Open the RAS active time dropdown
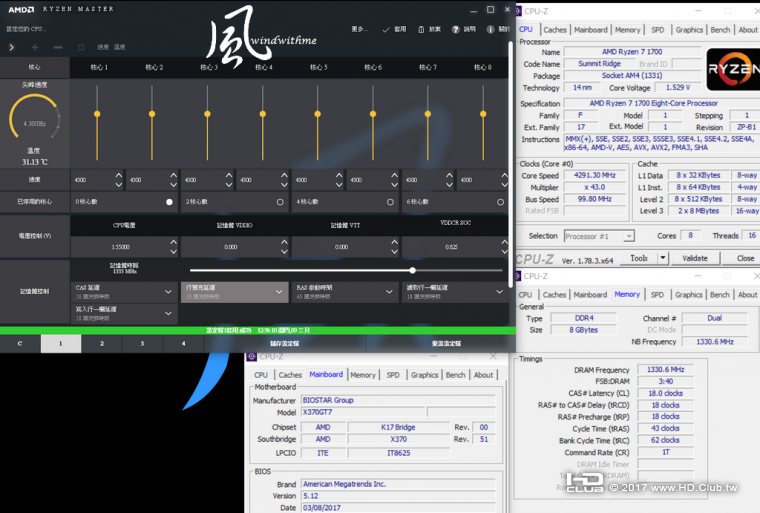Image resolution: width=760 pixels, height=513 pixels. click(x=389, y=291)
